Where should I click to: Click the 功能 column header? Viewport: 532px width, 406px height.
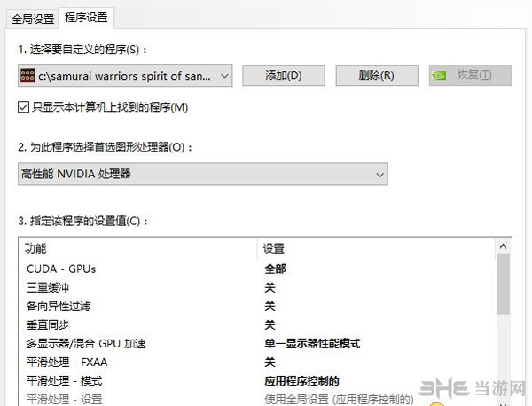[x=35, y=248]
